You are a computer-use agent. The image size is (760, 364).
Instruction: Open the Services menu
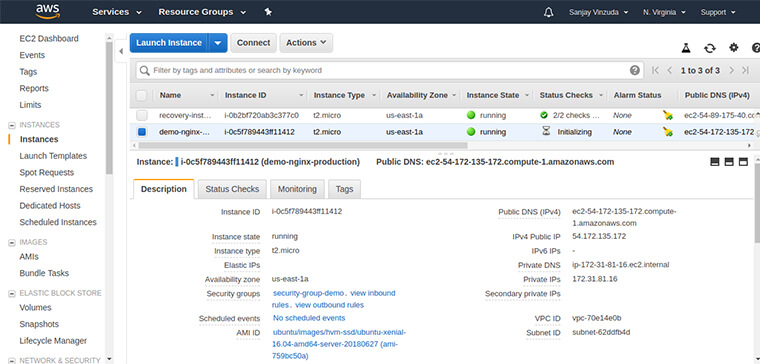117,12
